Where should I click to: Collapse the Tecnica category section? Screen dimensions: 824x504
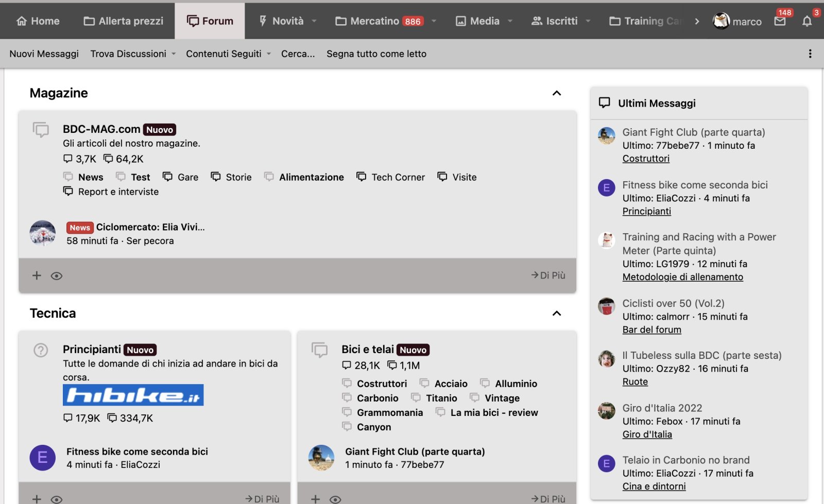pos(556,314)
